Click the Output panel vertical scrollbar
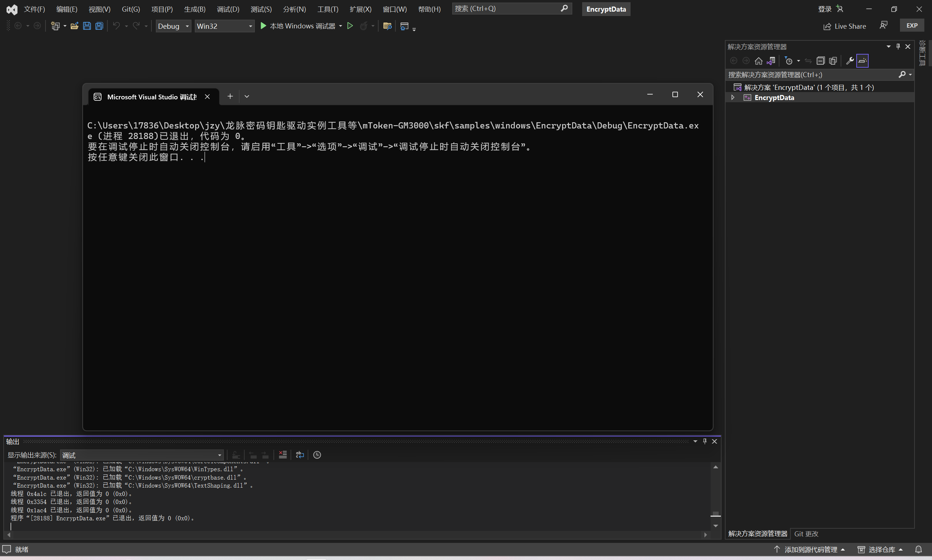This screenshot has width=932, height=560. (715, 495)
